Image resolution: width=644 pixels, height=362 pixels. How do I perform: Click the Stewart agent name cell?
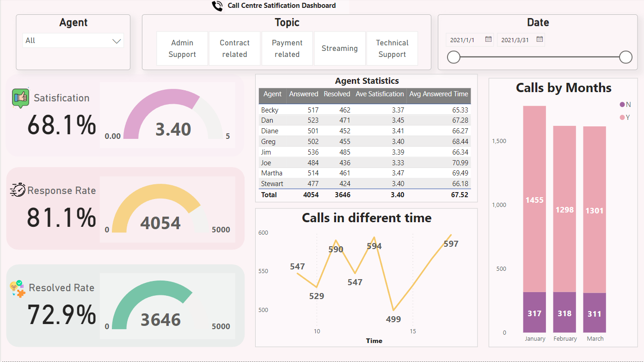(x=272, y=184)
